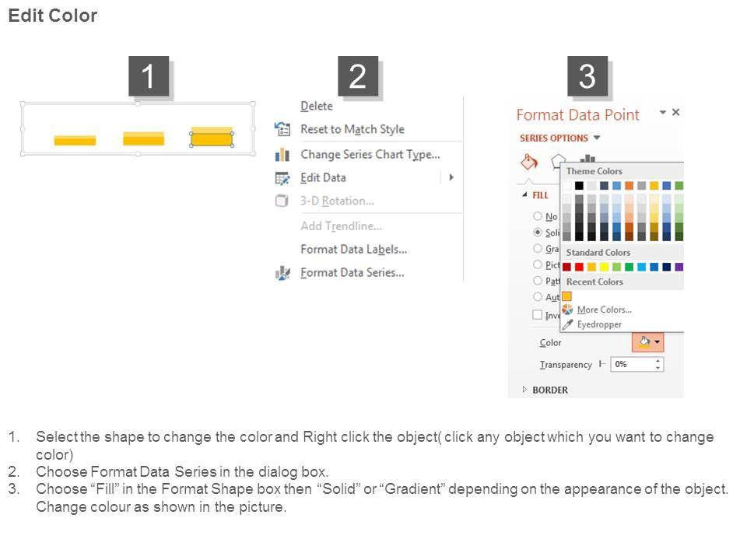Viewport: 747px width, 560px height.
Task: Select the No fill radio button
Action: (538, 216)
